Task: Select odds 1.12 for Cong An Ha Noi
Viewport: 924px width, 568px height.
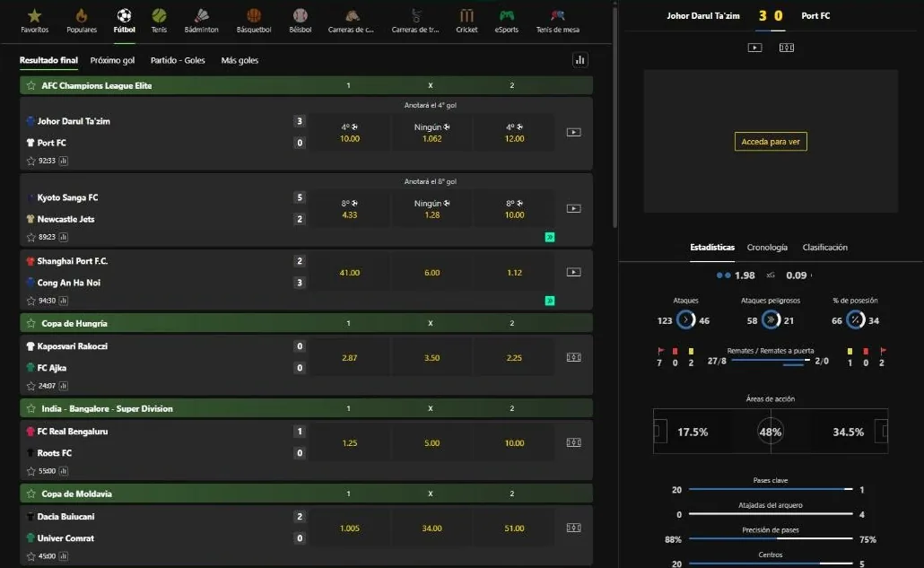Action: pos(514,273)
